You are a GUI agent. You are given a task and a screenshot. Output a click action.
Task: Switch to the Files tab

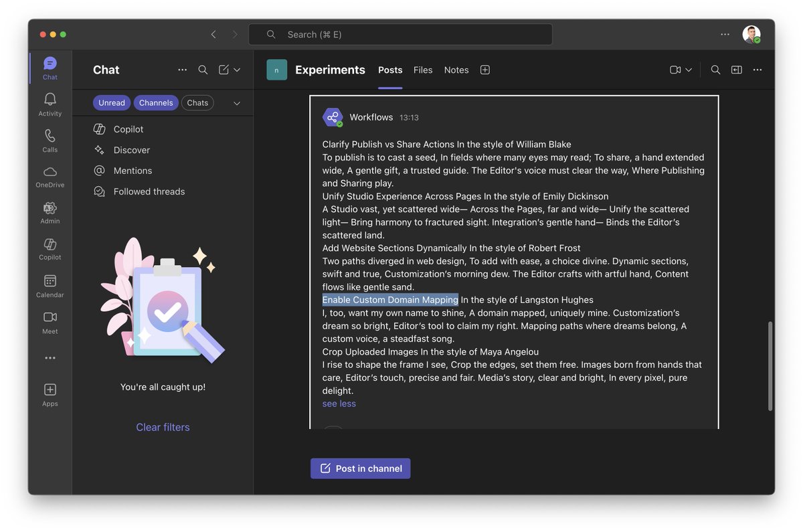tap(423, 70)
